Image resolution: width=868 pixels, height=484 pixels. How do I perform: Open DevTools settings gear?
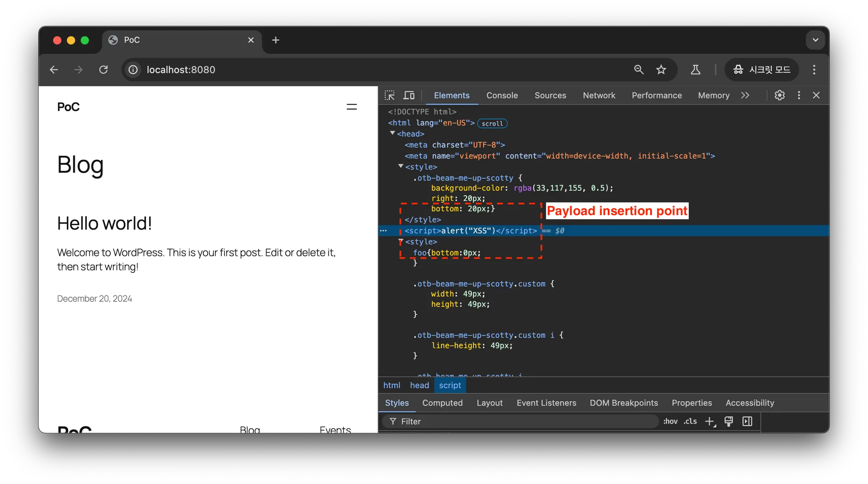pyautogui.click(x=779, y=95)
